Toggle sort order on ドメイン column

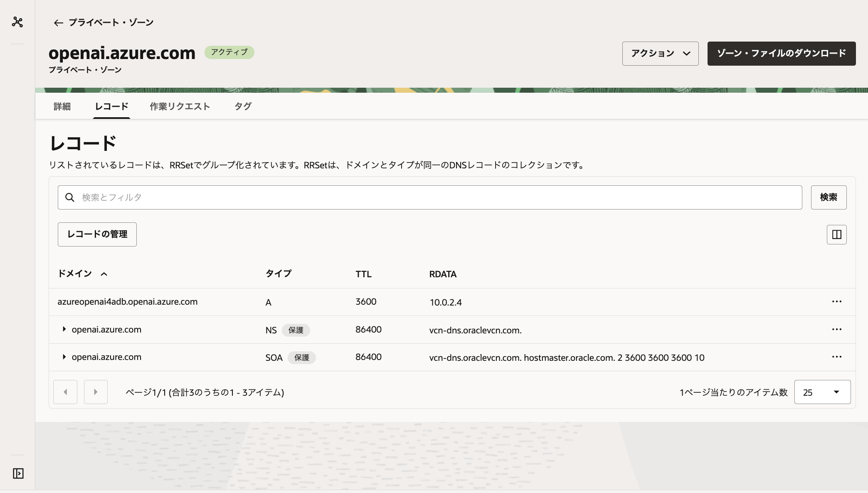104,274
